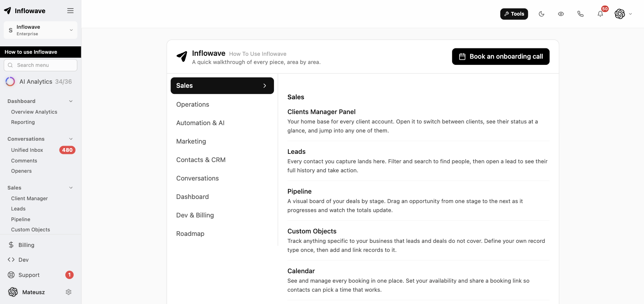This screenshot has width=644, height=304.
Task: Click the Billing dollar icon
Action: pos(11,245)
